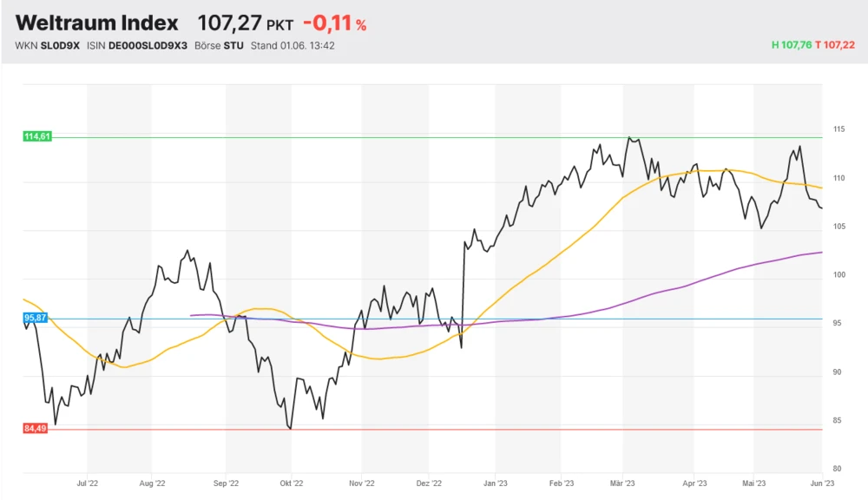Click the green 114,61 high marker
The image size is (868, 500).
click(36, 137)
